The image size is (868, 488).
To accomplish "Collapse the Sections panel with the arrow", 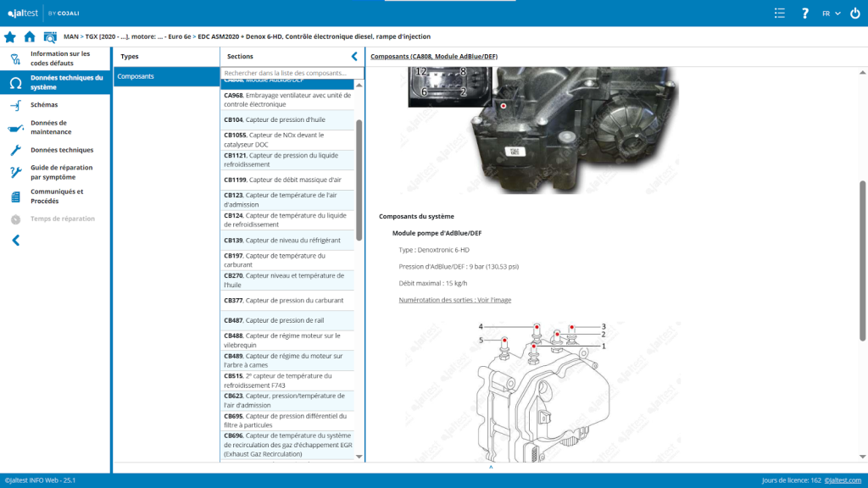I will tap(354, 57).
